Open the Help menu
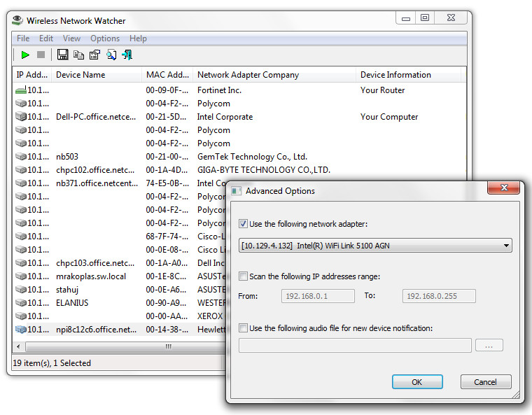Image resolution: width=532 pixels, height=415 pixels. [138, 38]
